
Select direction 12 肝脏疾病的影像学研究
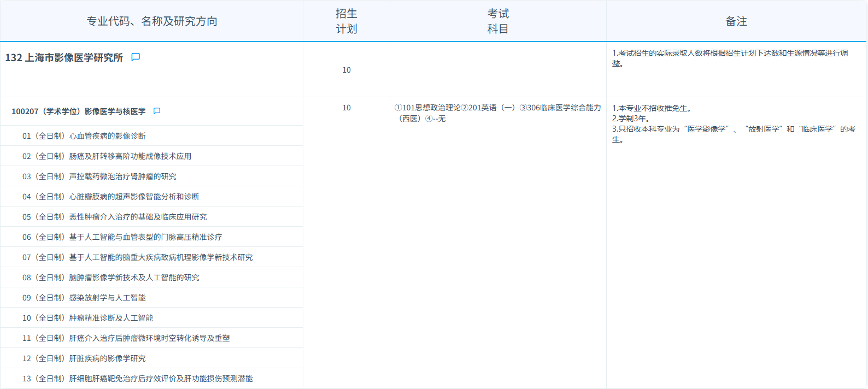(84, 358)
